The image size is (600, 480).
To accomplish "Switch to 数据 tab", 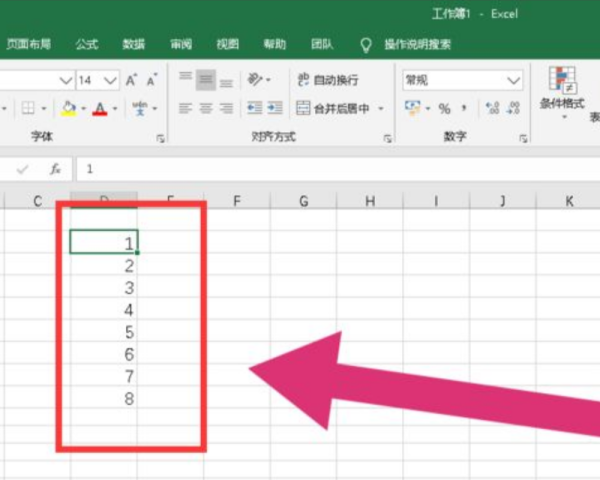I will point(134,44).
